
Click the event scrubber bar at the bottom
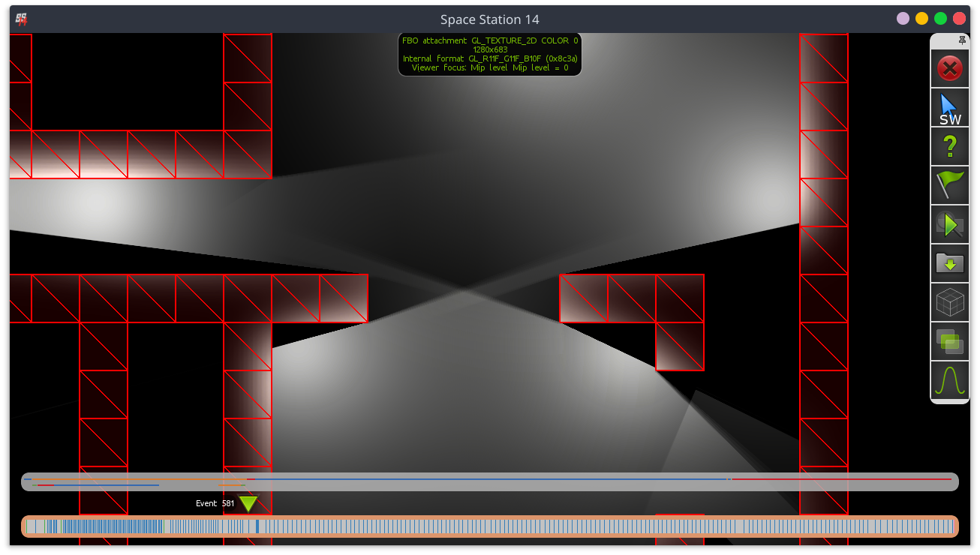[489, 526]
